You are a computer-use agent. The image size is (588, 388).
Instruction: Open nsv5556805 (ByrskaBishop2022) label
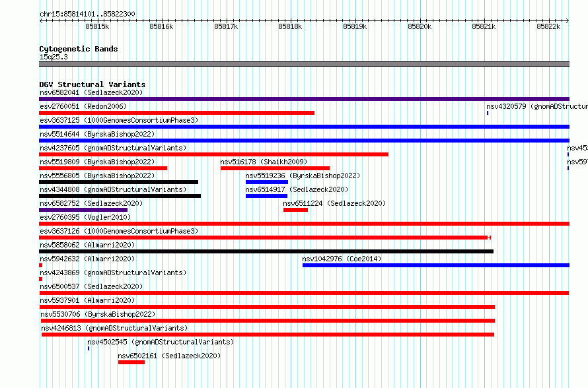point(97,176)
